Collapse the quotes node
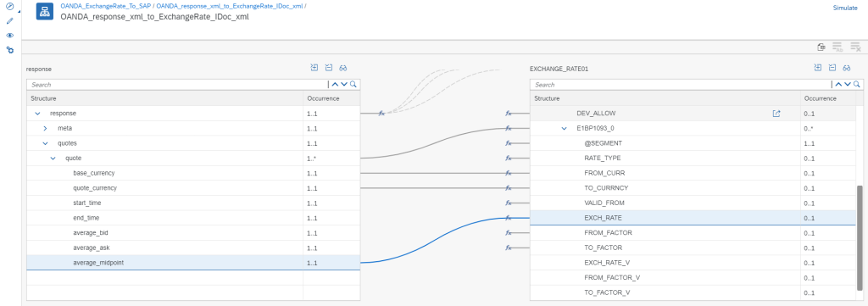This screenshot has height=306, width=868. [46, 143]
